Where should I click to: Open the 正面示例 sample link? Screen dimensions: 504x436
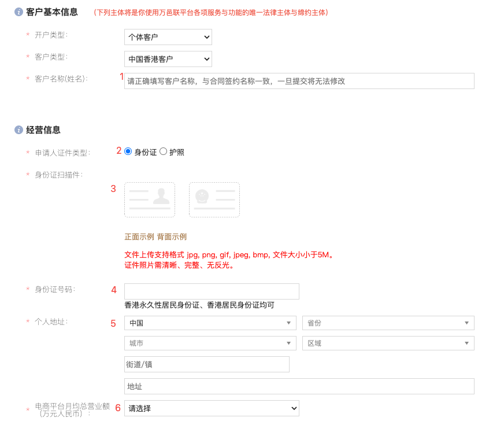139,237
